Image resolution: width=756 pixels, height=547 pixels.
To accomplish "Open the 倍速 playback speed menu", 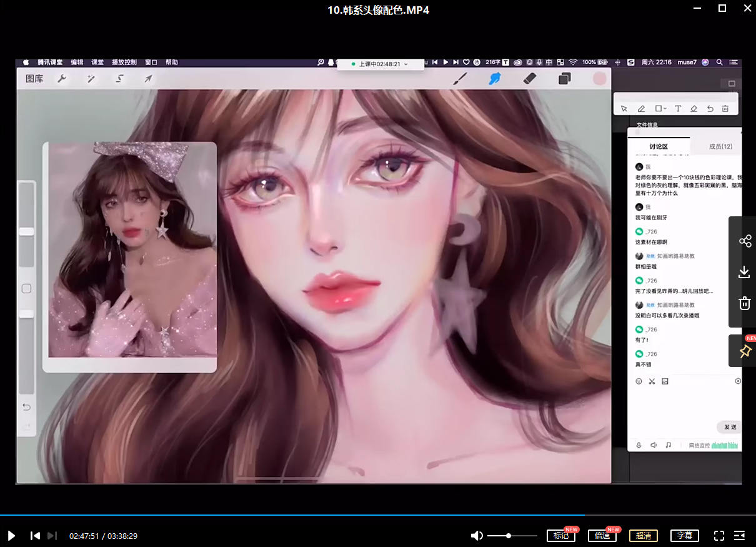I will tap(602, 536).
